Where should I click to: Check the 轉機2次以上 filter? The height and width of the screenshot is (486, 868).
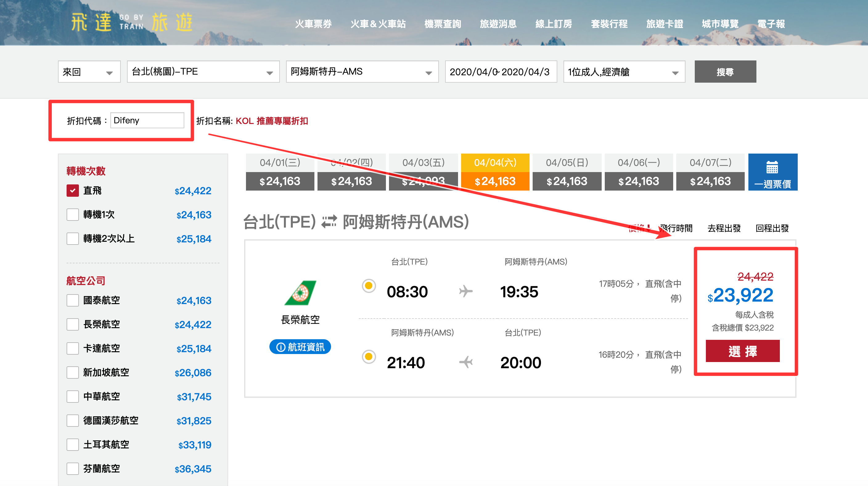(x=72, y=239)
